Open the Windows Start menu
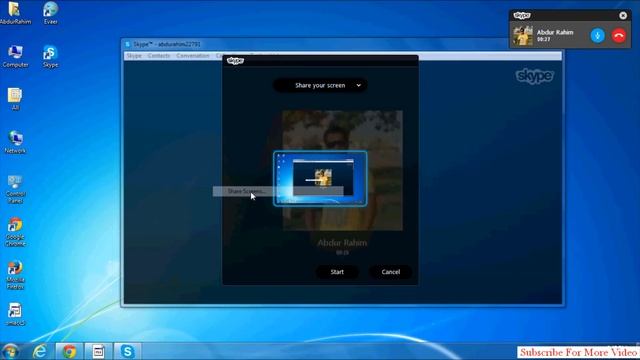640x360 pixels. click(10, 351)
